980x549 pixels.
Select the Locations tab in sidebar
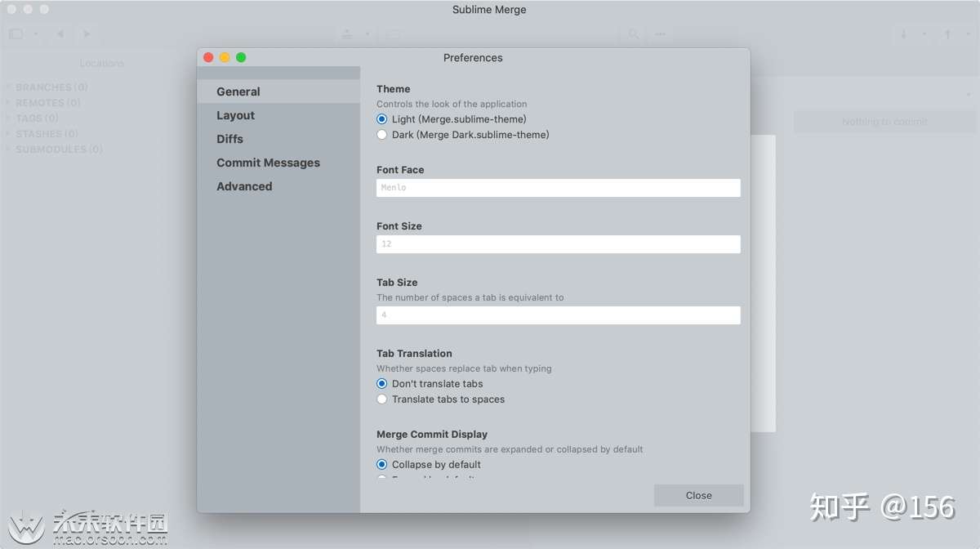(x=101, y=63)
